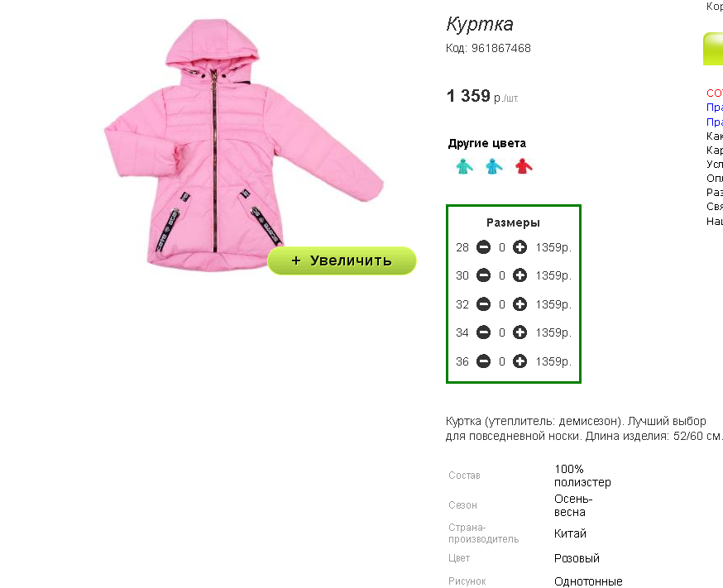
Task: Decrease quantity for size 34
Action: [483, 332]
